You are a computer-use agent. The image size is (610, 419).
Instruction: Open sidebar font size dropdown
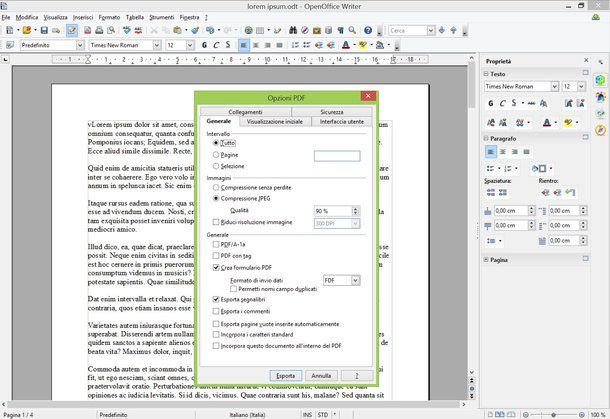click(x=581, y=86)
